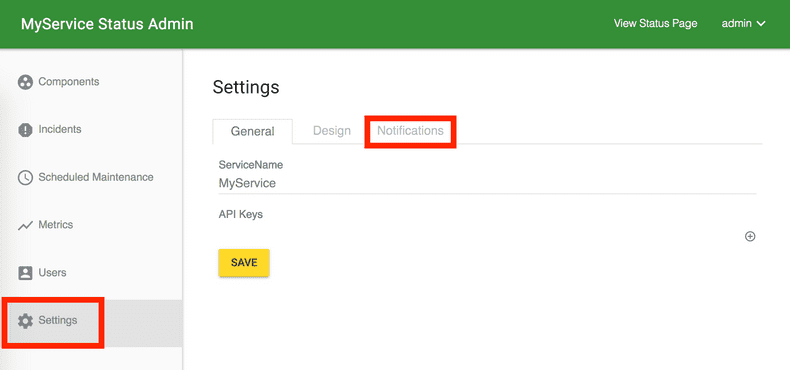Screen dimensions: 790x370
Task: Select the Metrics text label in sidebar
Action: pyautogui.click(x=56, y=225)
